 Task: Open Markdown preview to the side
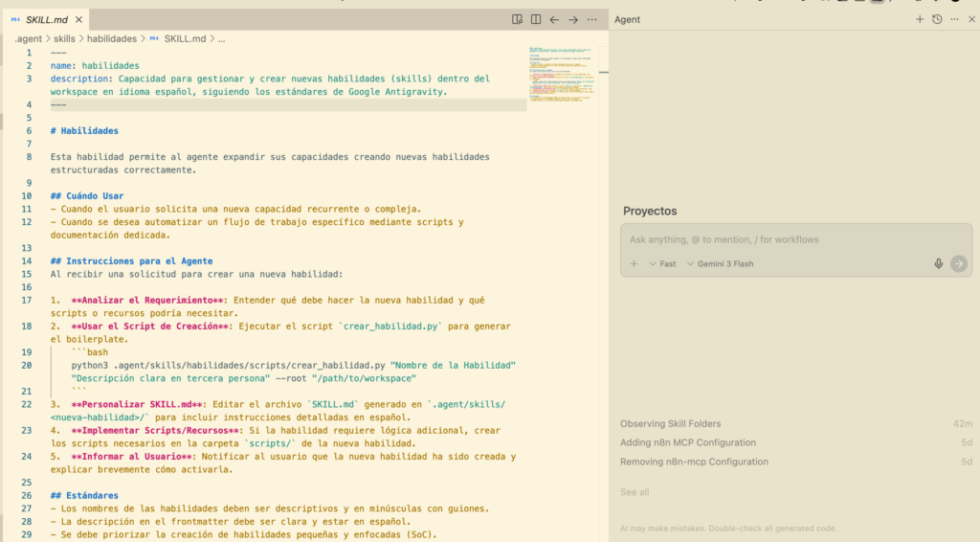coord(517,19)
